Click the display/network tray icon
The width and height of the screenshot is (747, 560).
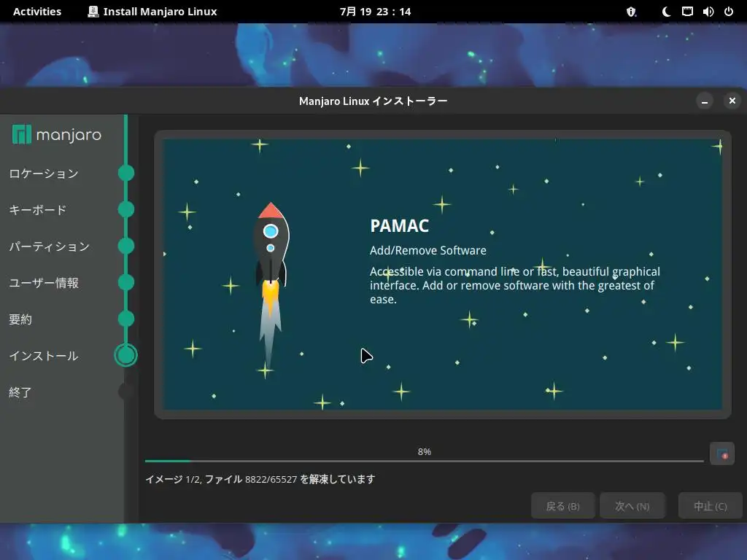(687, 12)
